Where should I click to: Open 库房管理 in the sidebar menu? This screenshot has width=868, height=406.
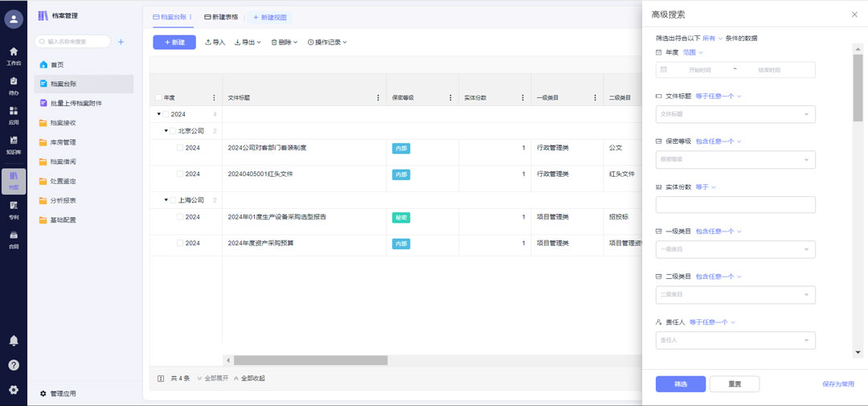click(x=63, y=142)
